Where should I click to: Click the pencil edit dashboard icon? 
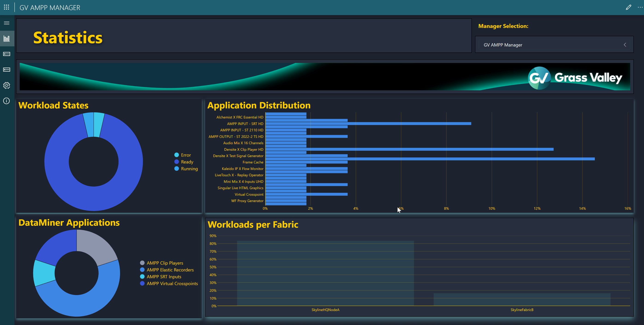coord(629,7)
